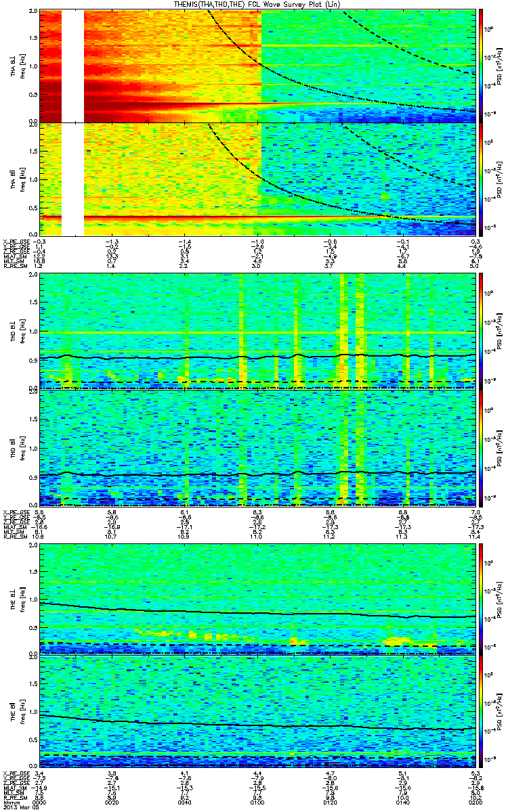
Task: Click the 2.0 tick on THA B-perpendicular frequency axis
Action: click(33, 12)
